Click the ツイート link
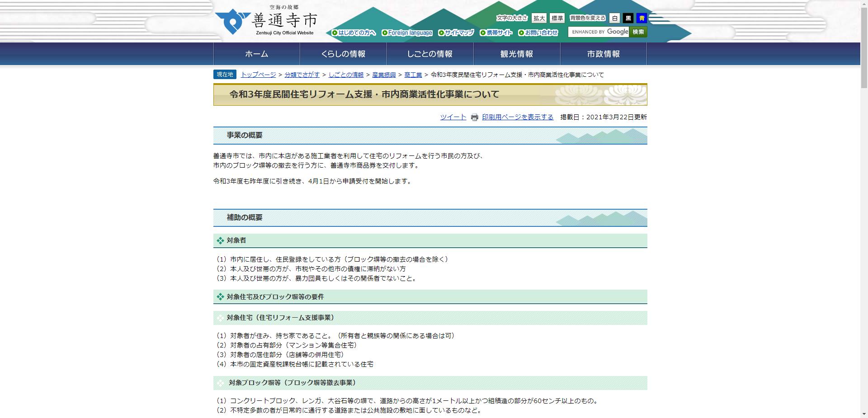Screen dimensions: 868x418 (x=453, y=117)
